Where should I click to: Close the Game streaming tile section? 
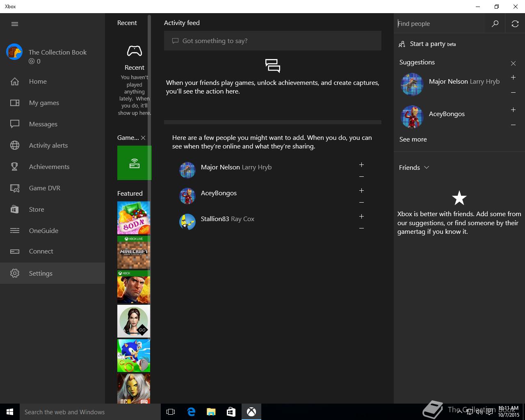(143, 138)
